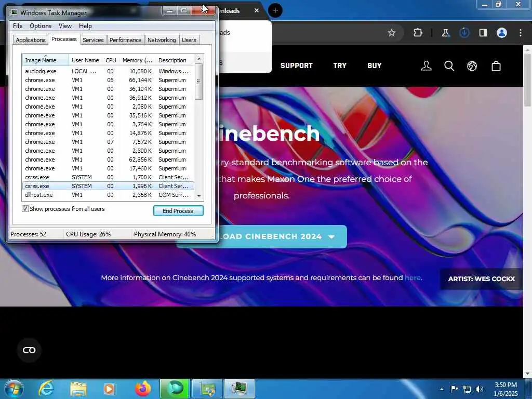Open the volume speaker tray icon
The width and height of the screenshot is (532, 399).
pos(480,389)
